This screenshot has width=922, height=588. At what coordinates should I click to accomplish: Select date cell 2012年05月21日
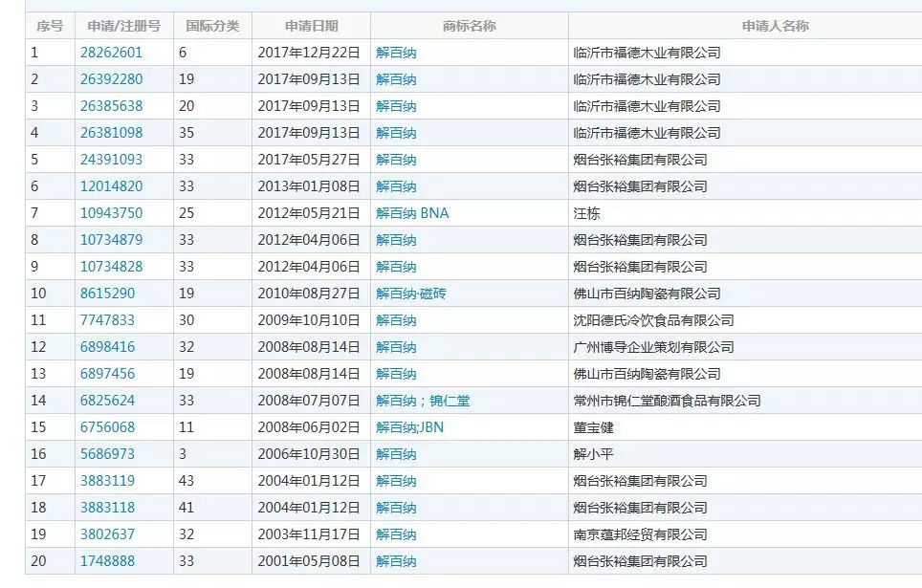click(309, 213)
